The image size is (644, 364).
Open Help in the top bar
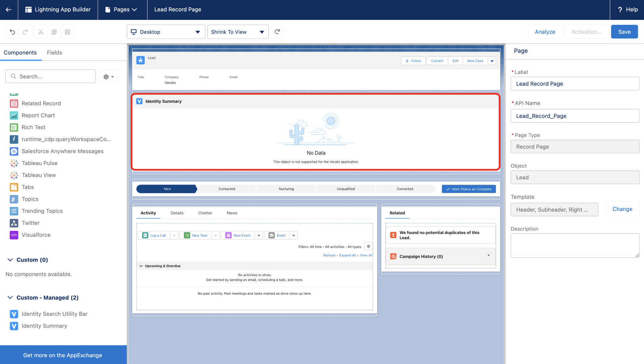click(627, 10)
